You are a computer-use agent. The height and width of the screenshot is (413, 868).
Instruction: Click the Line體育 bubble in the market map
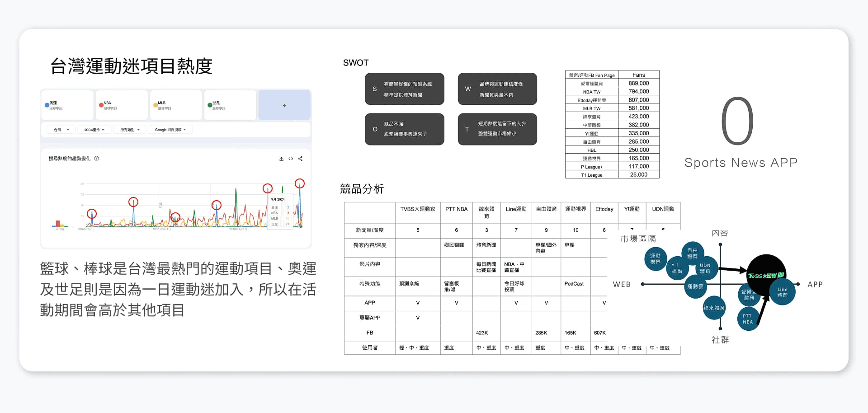click(x=783, y=292)
